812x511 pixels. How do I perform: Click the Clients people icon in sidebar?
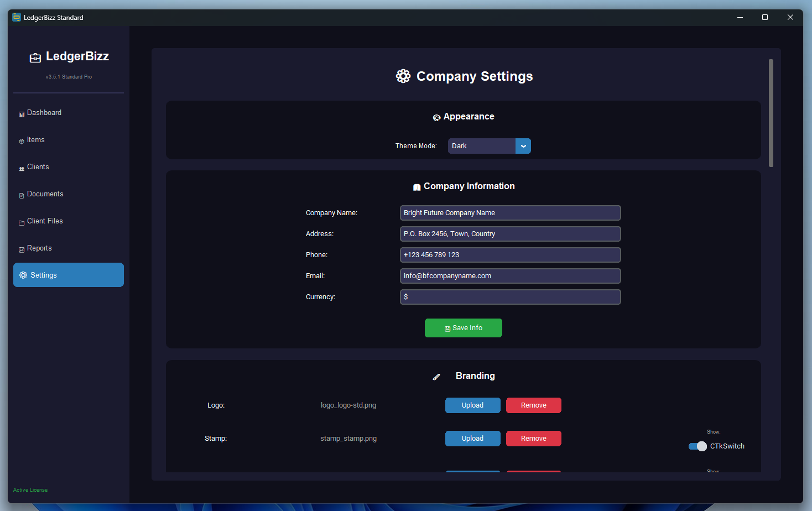[22, 169]
